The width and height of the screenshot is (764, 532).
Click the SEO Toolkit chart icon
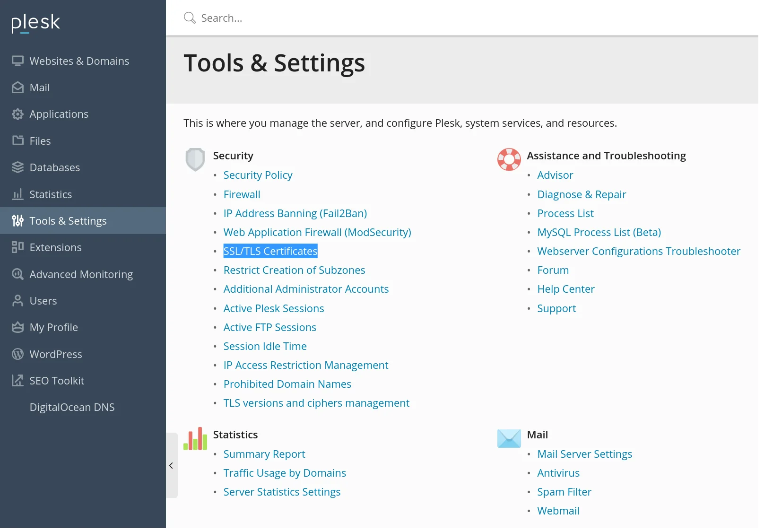(x=17, y=381)
